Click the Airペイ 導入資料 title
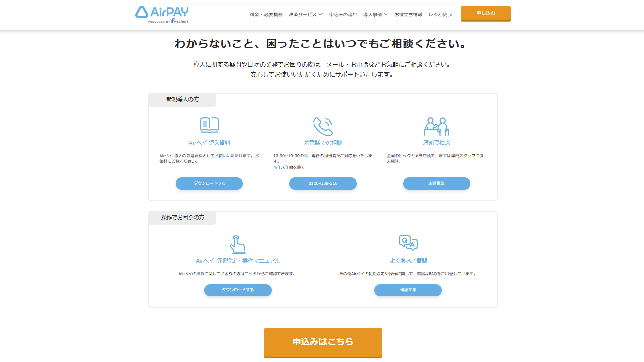Screen dimensions: 644x362 click(x=210, y=143)
